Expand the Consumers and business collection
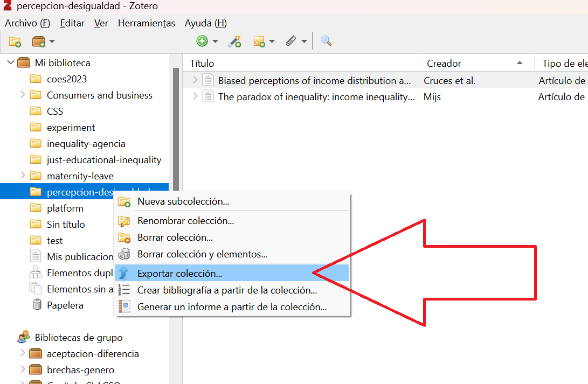The height and width of the screenshot is (384, 588). [x=23, y=95]
